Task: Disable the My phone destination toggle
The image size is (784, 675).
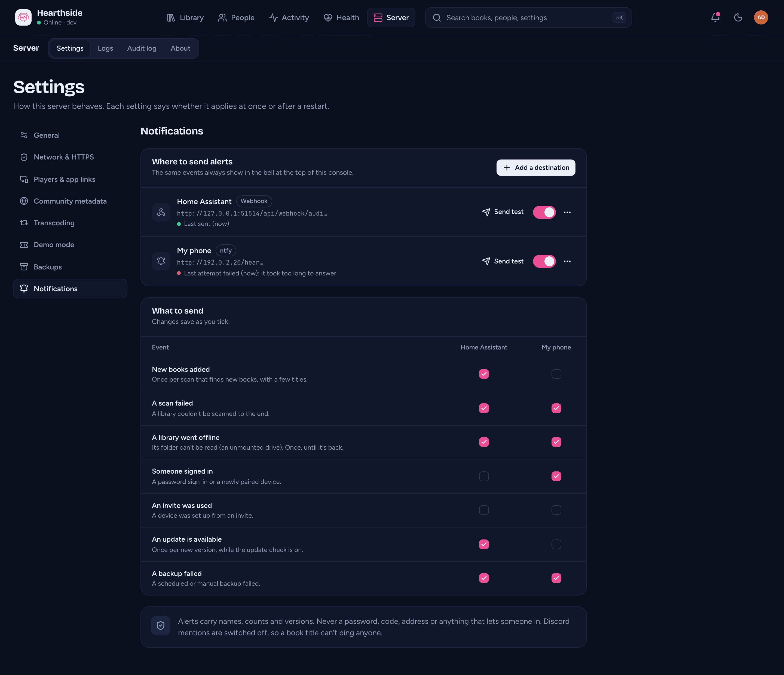Action: (x=544, y=262)
